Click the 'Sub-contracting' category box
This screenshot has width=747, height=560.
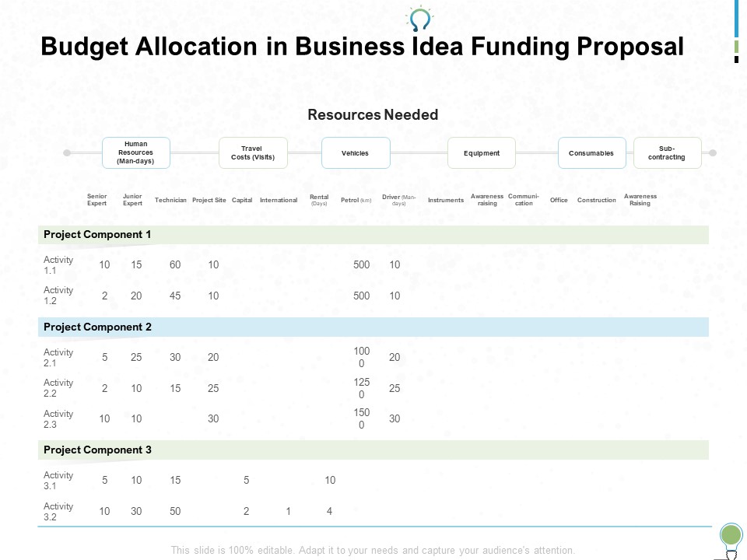pos(667,153)
